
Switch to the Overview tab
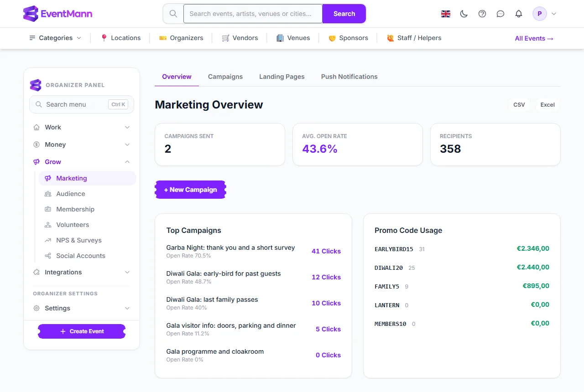(177, 77)
